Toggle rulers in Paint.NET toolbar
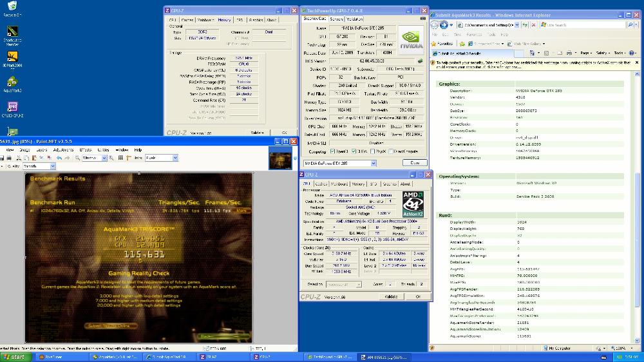This screenshot has height=362, width=644. point(128,158)
